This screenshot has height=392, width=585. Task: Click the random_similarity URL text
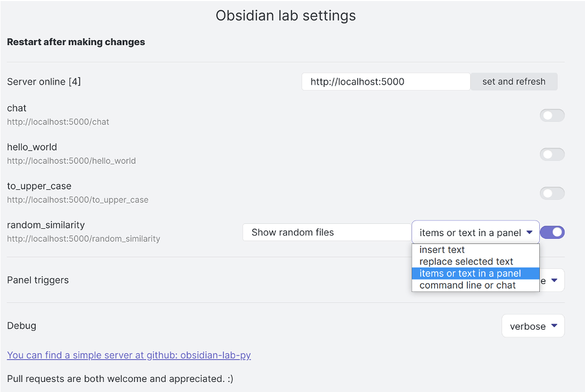tap(83, 238)
